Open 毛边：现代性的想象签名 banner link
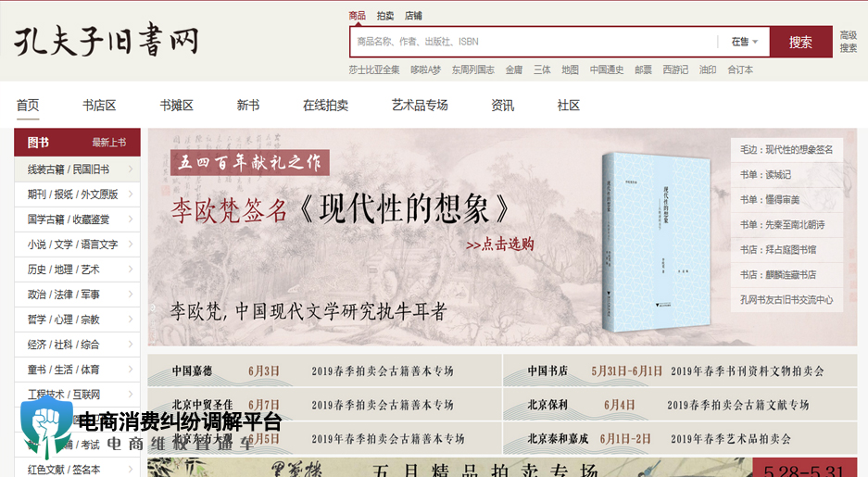 tap(786, 149)
